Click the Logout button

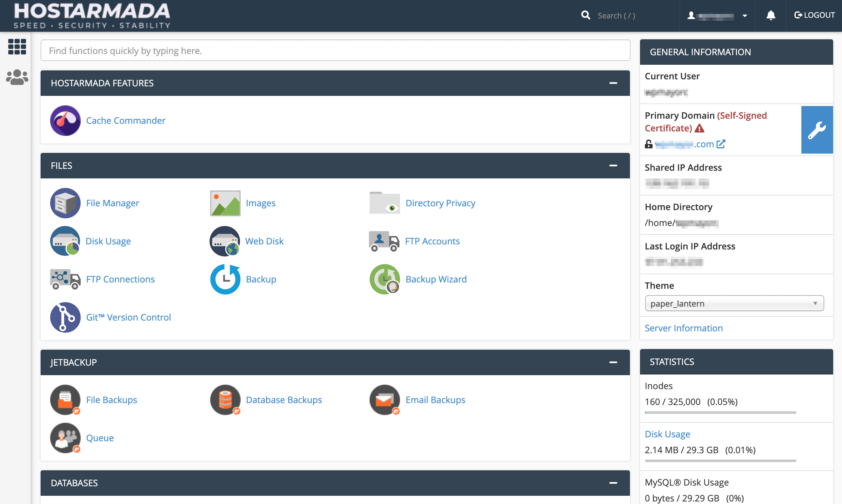click(x=814, y=15)
